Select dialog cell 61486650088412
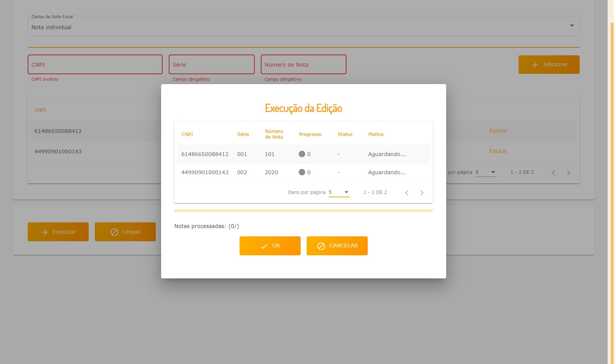The height and width of the screenshot is (364, 616). pyautogui.click(x=205, y=154)
